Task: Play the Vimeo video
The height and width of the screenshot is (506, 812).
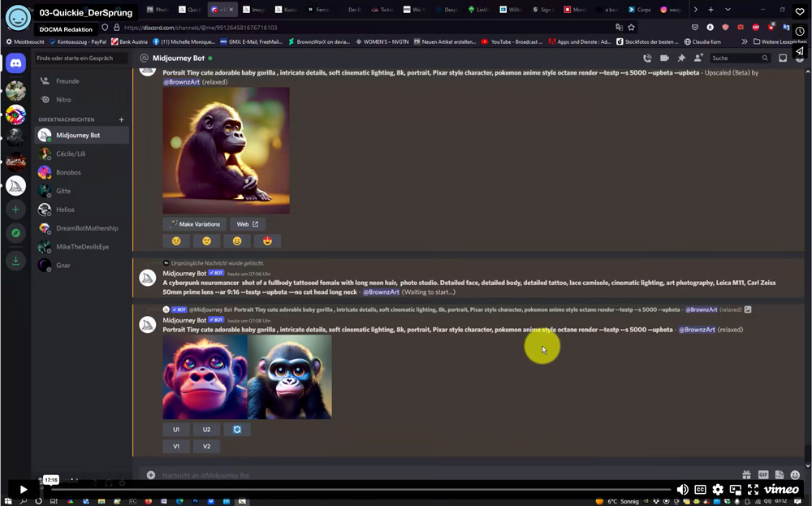Action: point(24,489)
